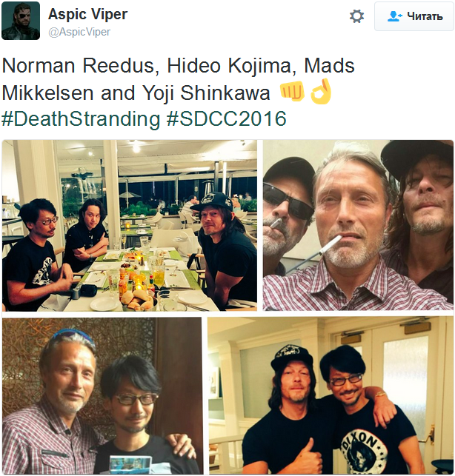This screenshot has height=476, width=455.
Task: Click the Читать follow button
Action: (414, 16)
